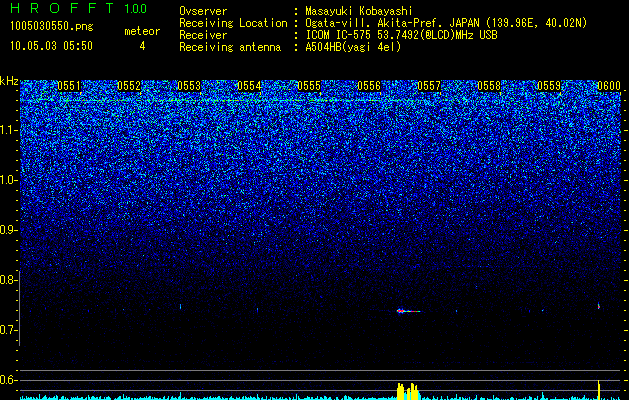Click the tall yellow power spike near 0600

pos(599,390)
